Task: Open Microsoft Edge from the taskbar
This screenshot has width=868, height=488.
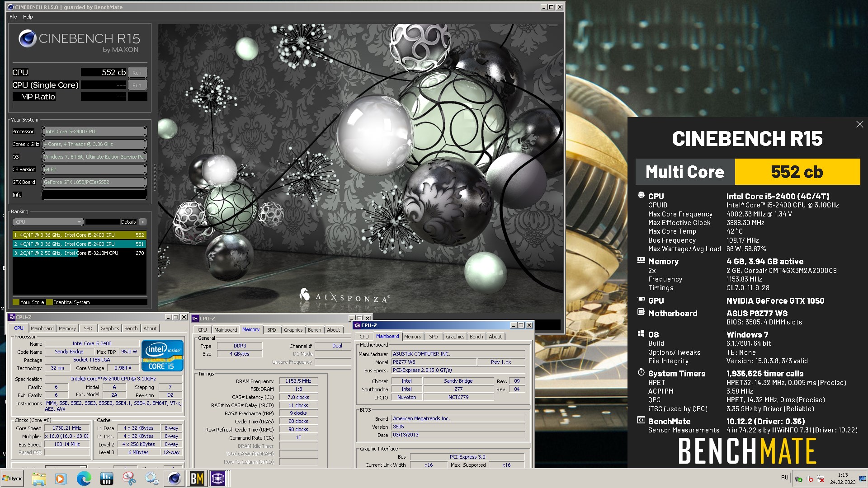Action: 84,479
